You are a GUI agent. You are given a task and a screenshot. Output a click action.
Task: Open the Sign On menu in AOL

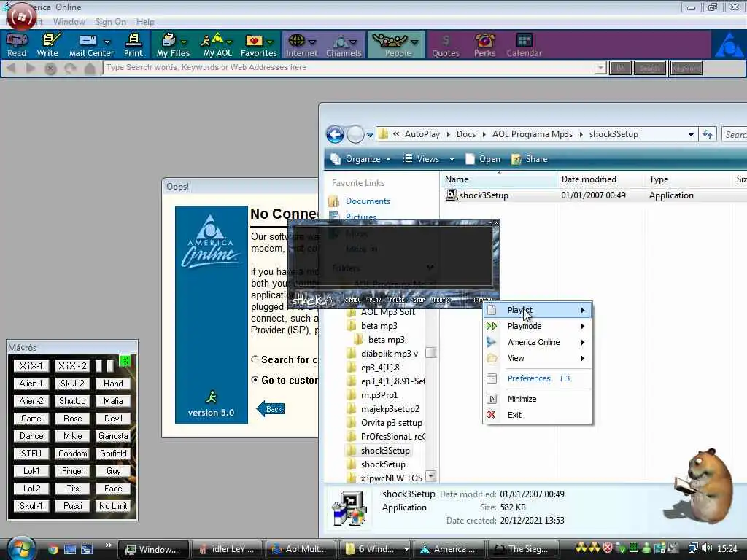pyautogui.click(x=111, y=22)
